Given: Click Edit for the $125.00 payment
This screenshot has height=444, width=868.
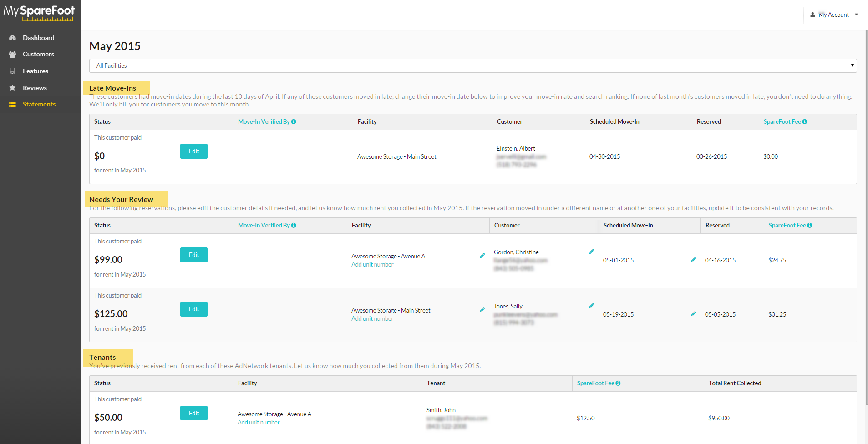Looking at the screenshot, I should (x=194, y=309).
